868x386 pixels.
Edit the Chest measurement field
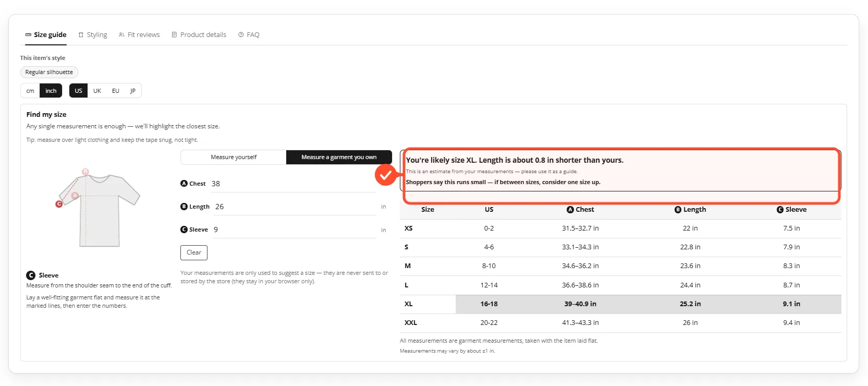click(294, 184)
